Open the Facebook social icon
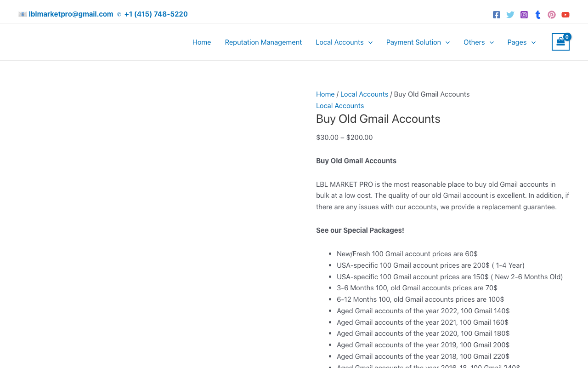The width and height of the screenshot is (588, 368). (x=497, y=15)
